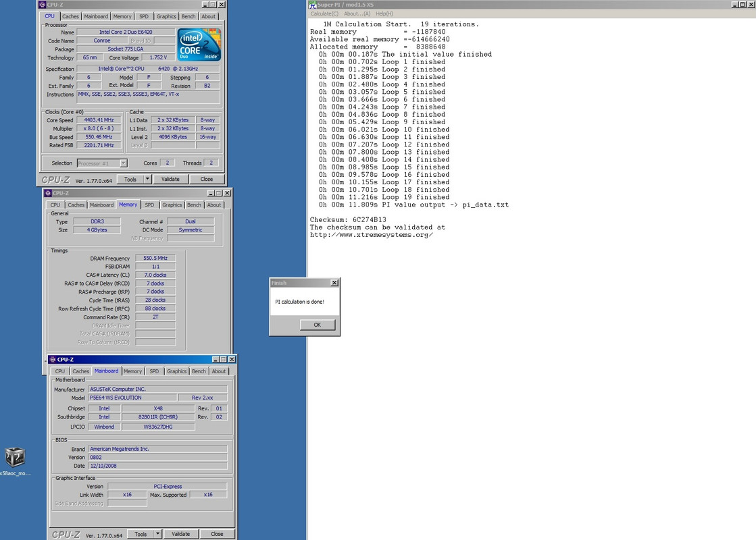Screen dimensions: 756x540
Task: Open Graphics tab in the Mainboard CPU-Z window
Action: point(176,371)
